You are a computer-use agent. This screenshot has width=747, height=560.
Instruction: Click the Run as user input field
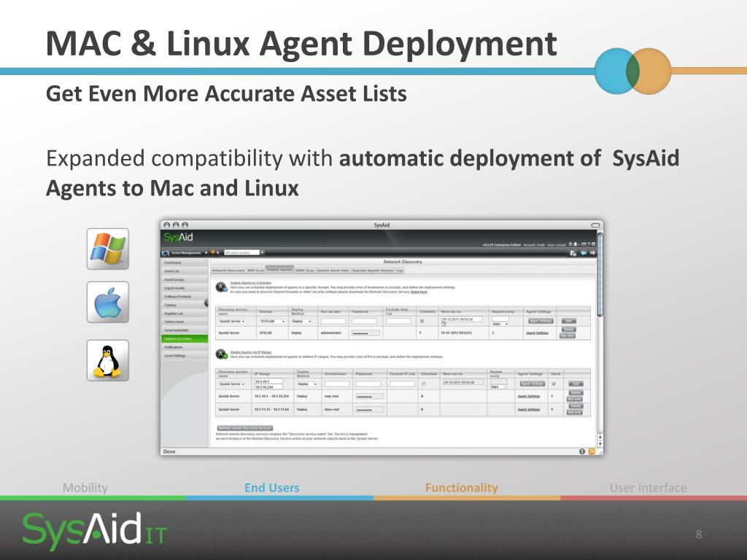click(x=333, y=322)
